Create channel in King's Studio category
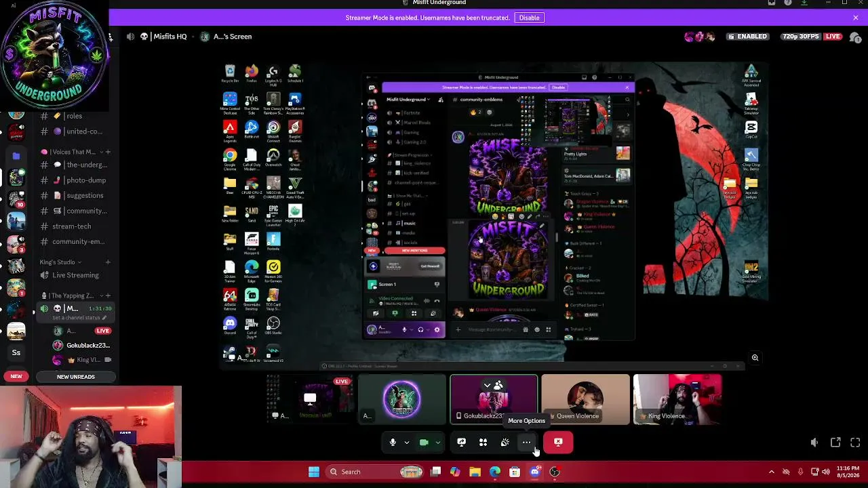 108,262
